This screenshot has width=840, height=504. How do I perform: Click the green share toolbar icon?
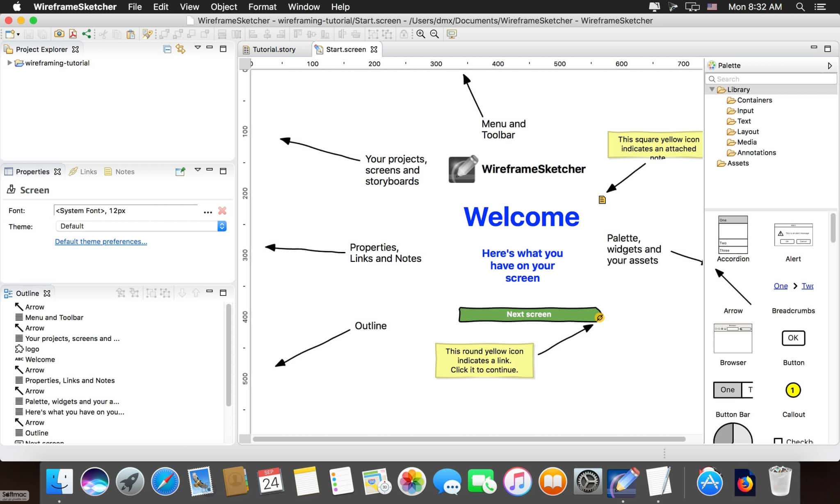pos(86,34)
